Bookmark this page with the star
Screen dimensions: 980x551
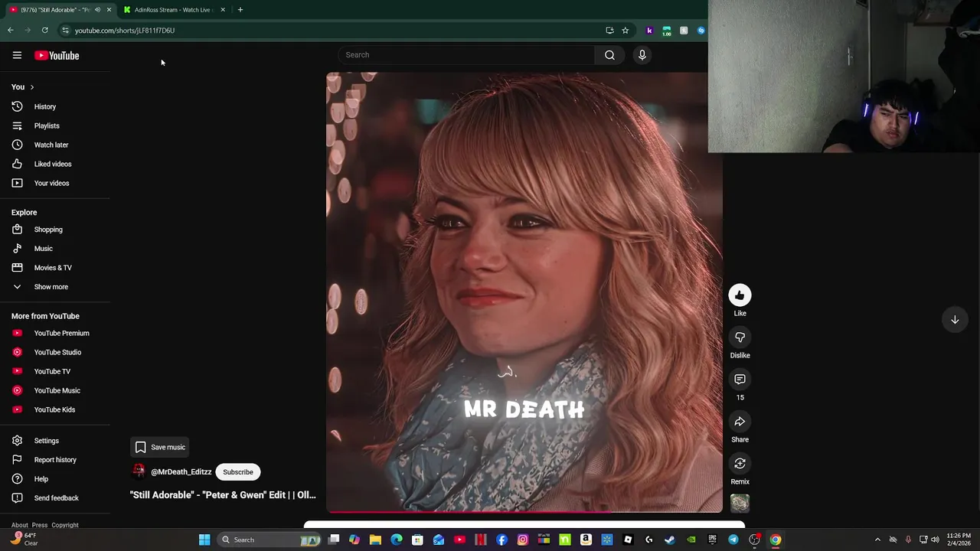pos(626,31)
